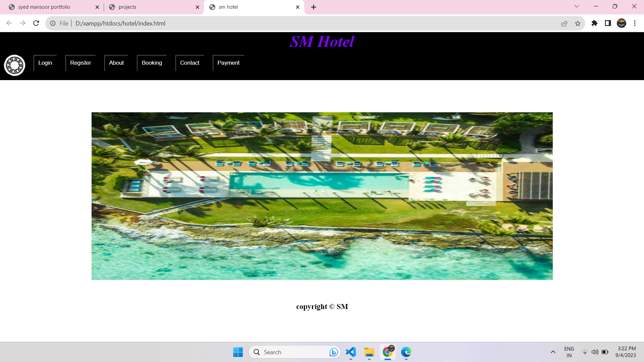Bookmark this page with star
Image resolution: width=644 pixels, height=362 pixels.
click(578, 23)
